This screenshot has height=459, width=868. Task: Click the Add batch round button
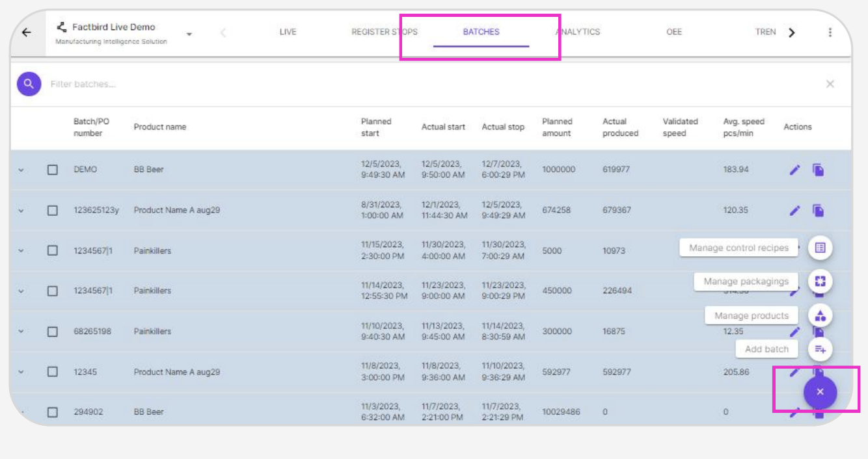pyautogui.click(x=820, y=349)
